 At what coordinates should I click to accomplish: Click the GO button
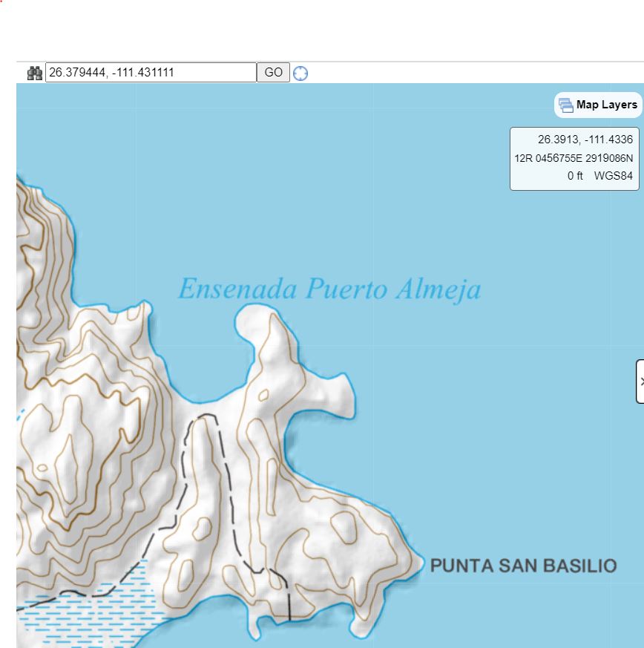(273, 72)
